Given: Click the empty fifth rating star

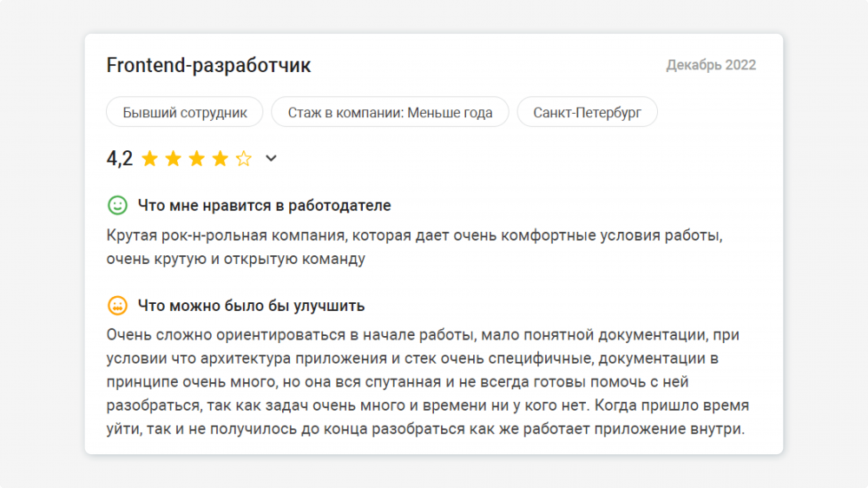Looking at the screenshot, I should (x=244, y=158).
